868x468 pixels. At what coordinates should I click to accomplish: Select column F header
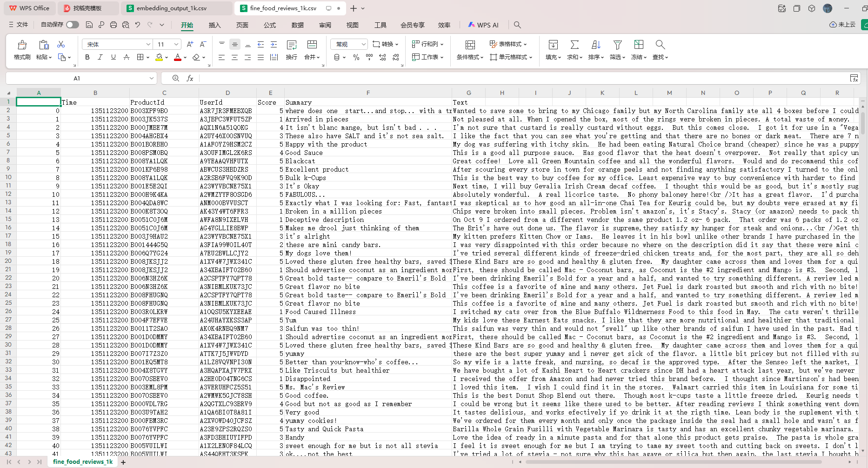click(368, 93)
